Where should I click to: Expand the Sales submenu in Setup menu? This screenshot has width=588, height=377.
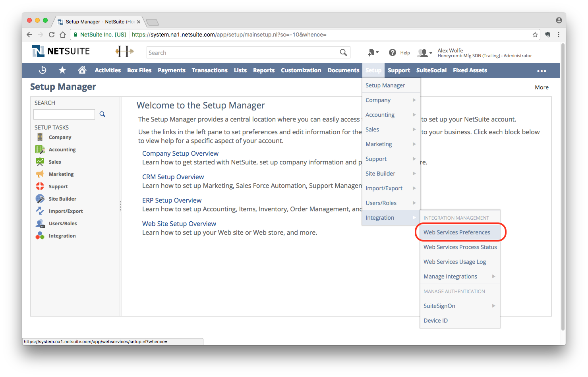(391, 130)
